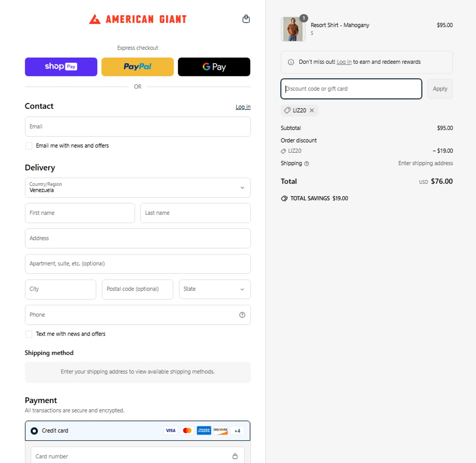Click the $76.00 total amount

click(x=442, y=181)
